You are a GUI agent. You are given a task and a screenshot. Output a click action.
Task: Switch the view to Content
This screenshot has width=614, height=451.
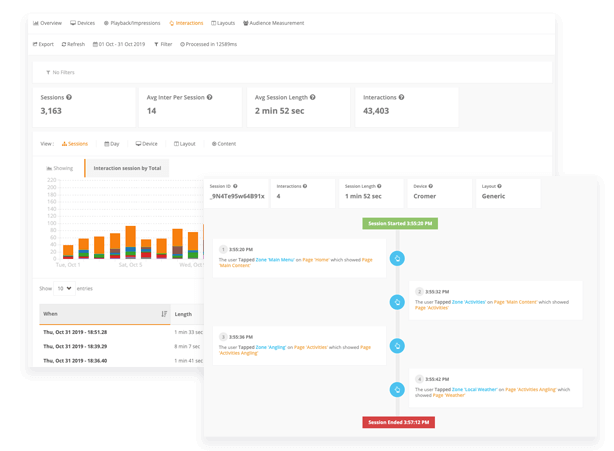pos(224,144)
